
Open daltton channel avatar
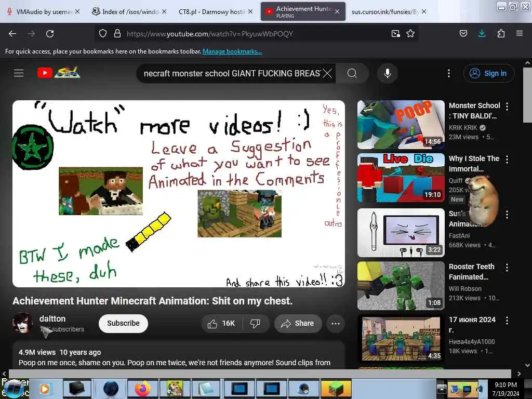(x=23, y=323)
